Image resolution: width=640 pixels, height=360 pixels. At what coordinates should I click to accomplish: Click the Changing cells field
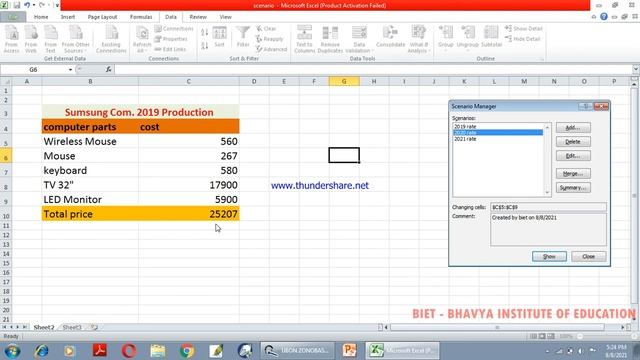tap(548, 207)
